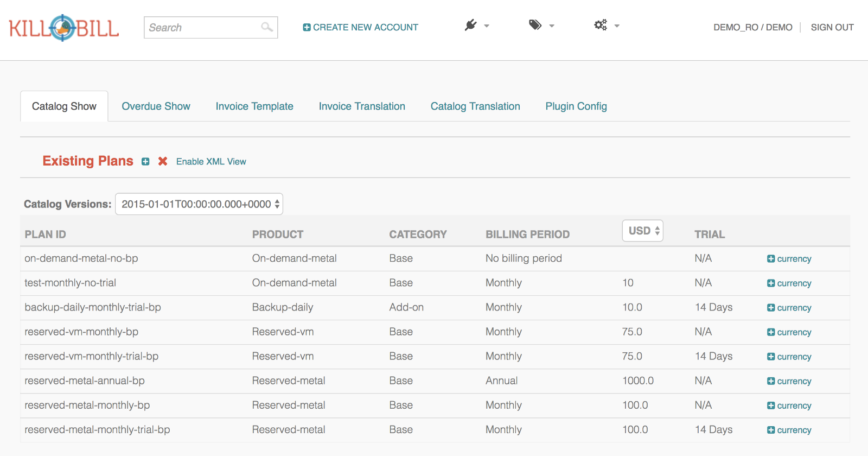Open the tags icon menu
The image size is (868, 456).
pos(541,26)
